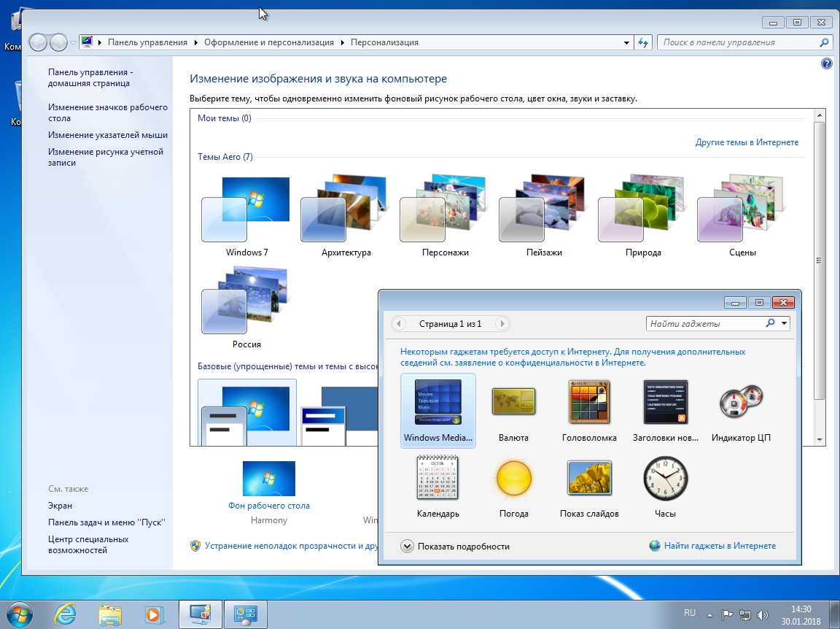Expand the computer icon arrow in the address bar
Viewport: 840px width, 629px height.
100,42
